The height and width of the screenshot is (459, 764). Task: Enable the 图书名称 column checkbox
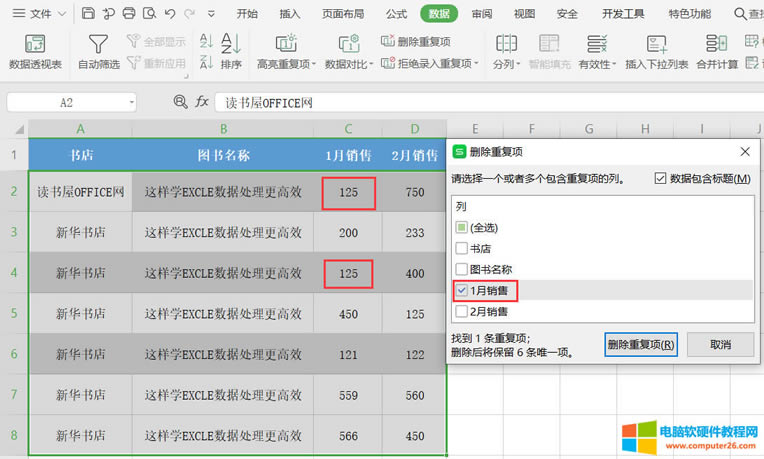460,269
